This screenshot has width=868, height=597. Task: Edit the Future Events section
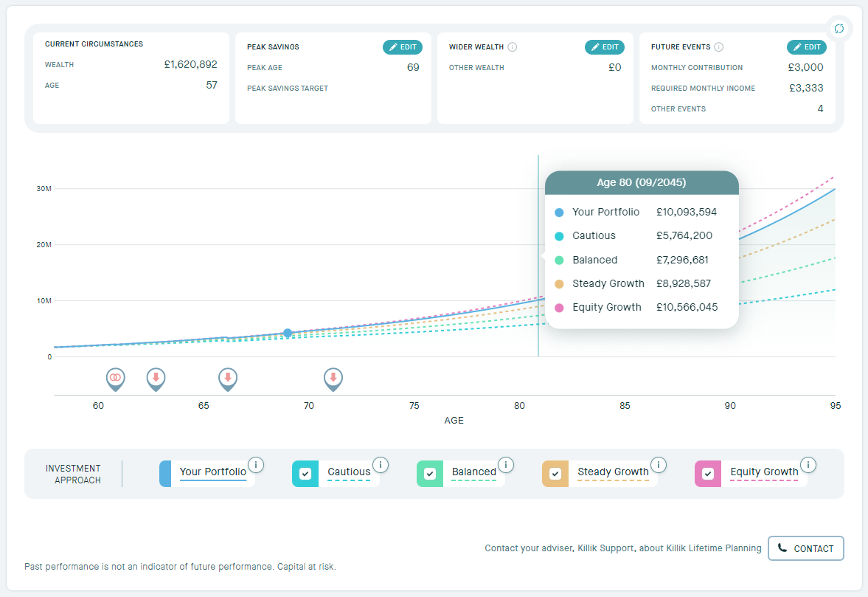coord(806,47)
